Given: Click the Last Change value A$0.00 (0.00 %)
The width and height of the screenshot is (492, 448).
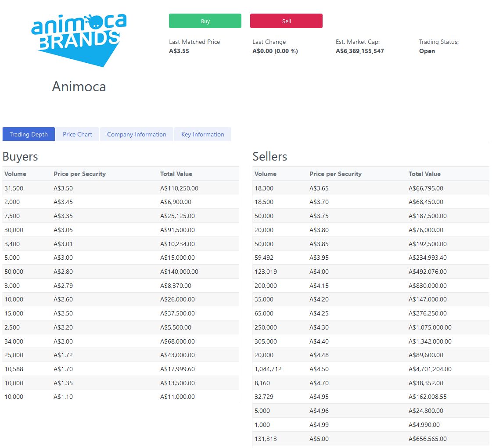Looking at the screenshot, I should click(275, 51).
